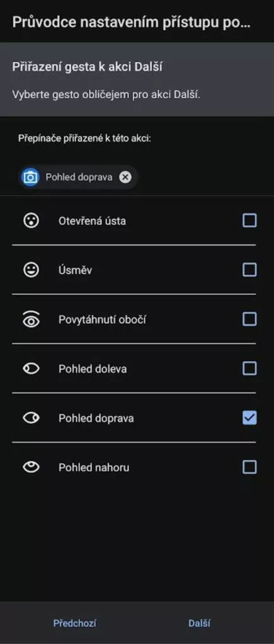Click the open mouth face icon

pos(31,221)
